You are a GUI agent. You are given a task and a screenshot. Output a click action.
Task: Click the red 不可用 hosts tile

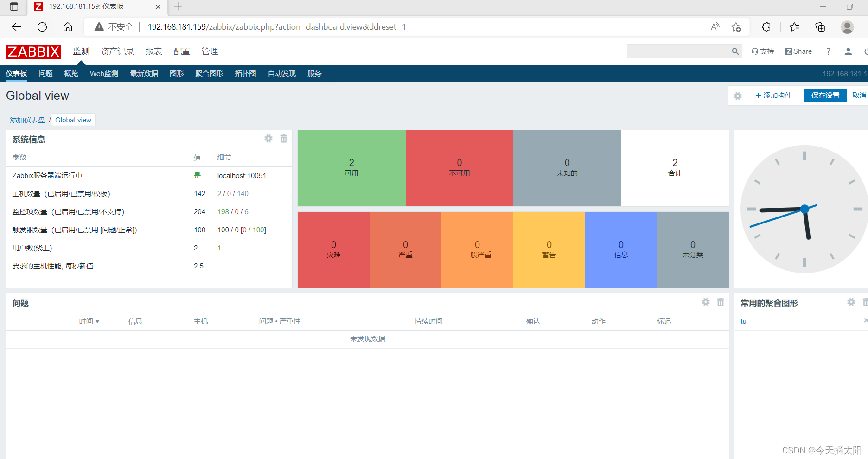(460, 168)
